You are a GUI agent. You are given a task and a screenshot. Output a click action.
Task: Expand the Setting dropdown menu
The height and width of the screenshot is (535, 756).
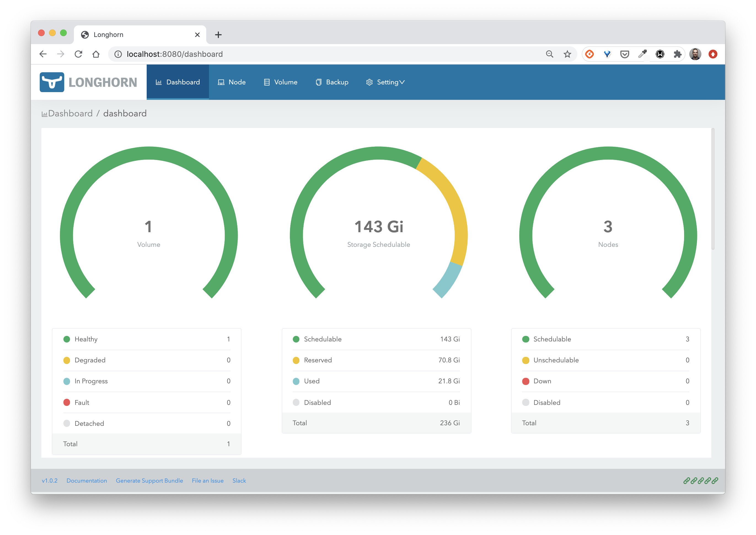tap(385, 82)
